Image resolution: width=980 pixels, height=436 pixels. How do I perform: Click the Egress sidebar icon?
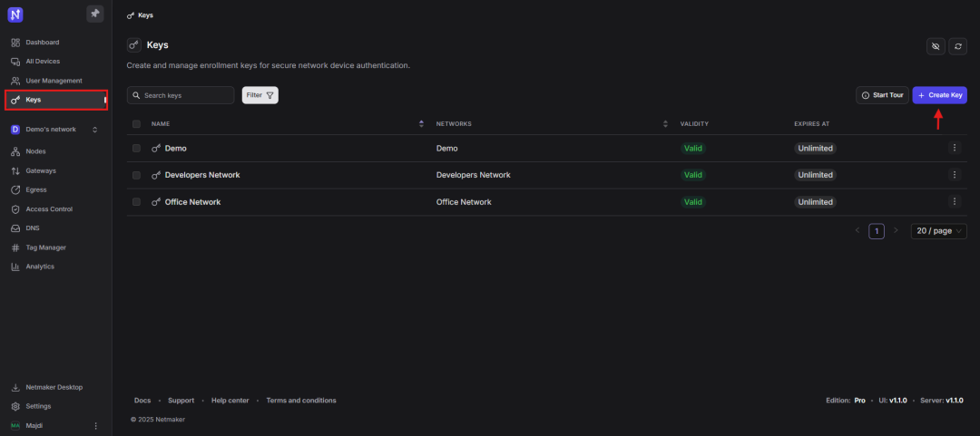coord(15,189)
